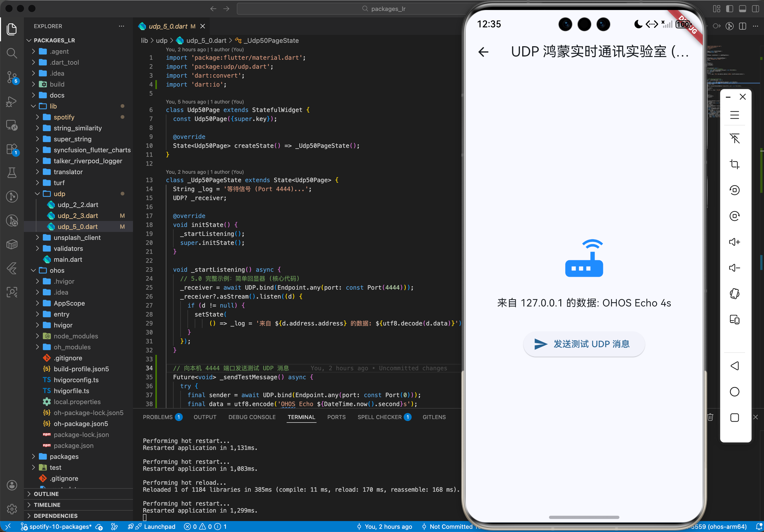Open Run and Debug view

pos(12,102)
